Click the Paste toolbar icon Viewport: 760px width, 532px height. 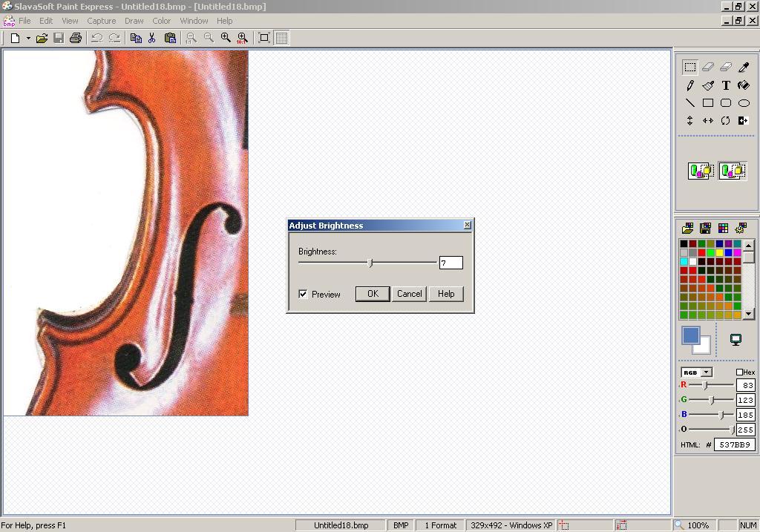[x=170, y=38]
